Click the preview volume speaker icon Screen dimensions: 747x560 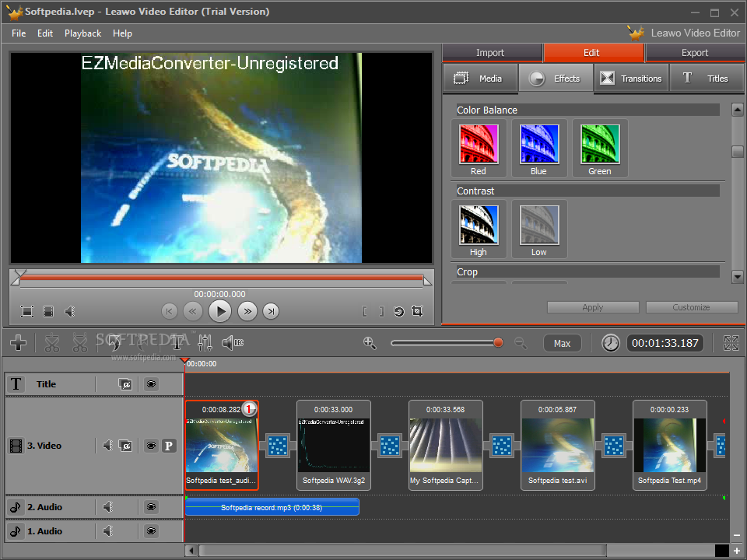point(69,311)
